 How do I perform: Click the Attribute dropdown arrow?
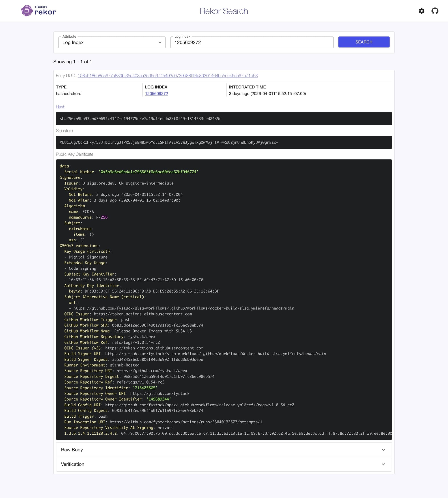pos(160,42)
